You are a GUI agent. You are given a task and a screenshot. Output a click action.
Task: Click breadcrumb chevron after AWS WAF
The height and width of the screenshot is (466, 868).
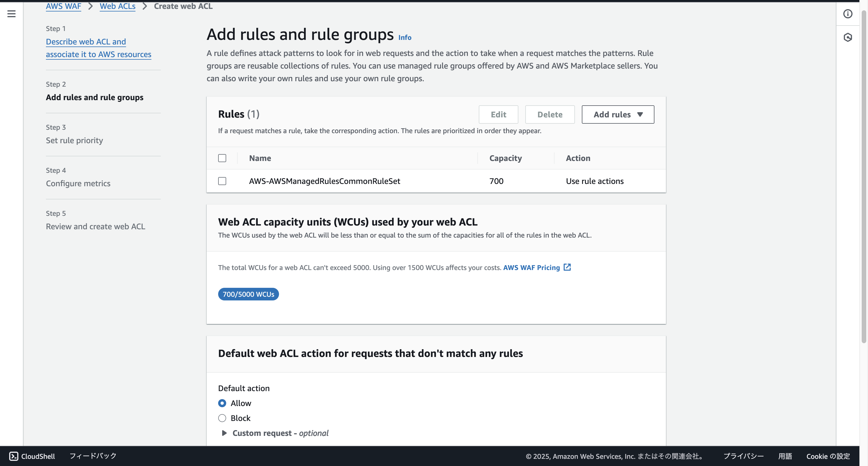[90, 6]
